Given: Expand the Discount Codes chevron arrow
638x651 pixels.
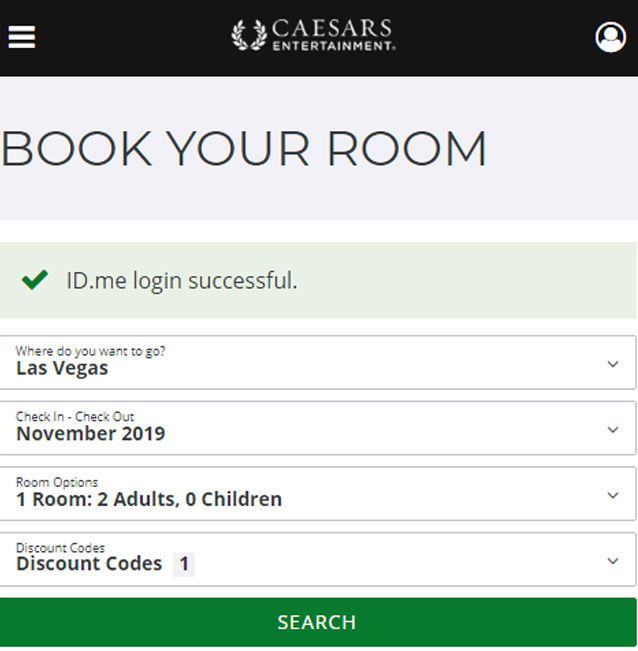Looking at the screenshot, I should click(x=613, y=561).
